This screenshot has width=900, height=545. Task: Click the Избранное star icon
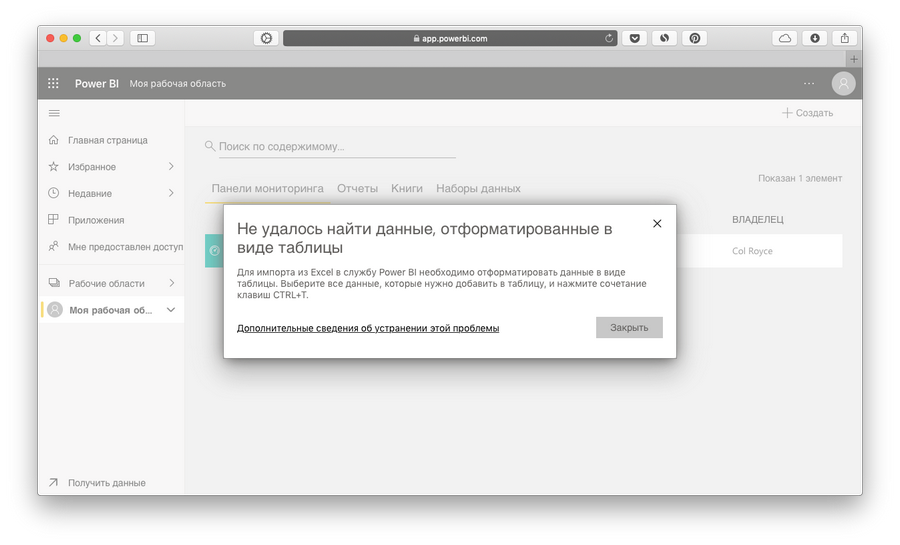coord(53,166)
